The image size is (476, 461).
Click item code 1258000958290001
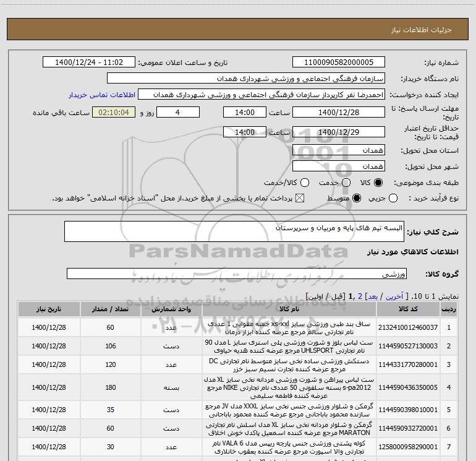point(408,447)
